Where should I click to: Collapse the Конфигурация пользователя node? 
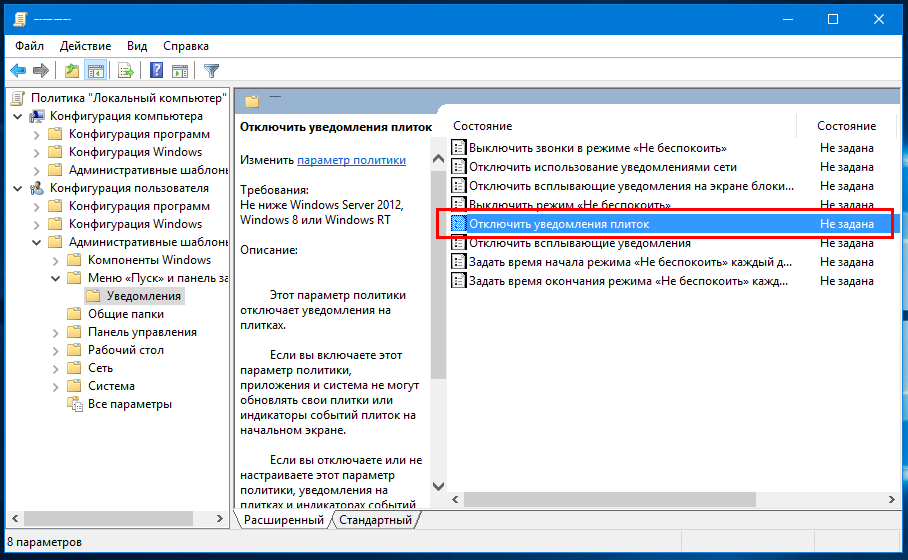click(x=17, y=189)
